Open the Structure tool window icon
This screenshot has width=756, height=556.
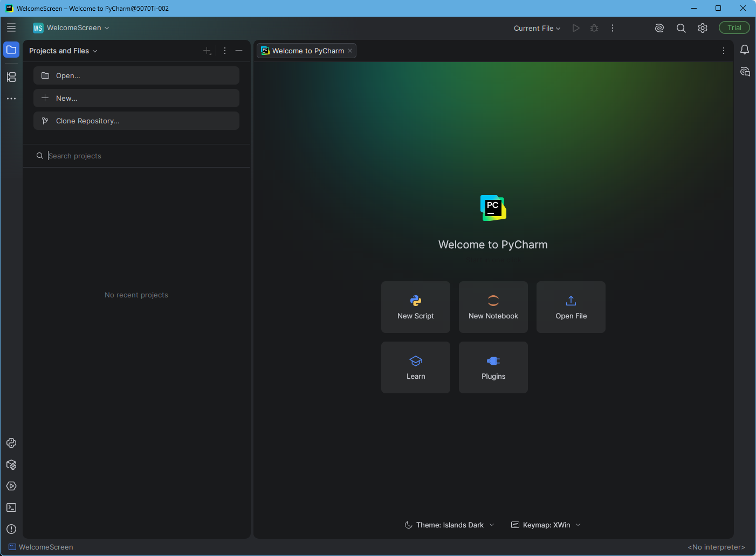(x=11, y=77)
